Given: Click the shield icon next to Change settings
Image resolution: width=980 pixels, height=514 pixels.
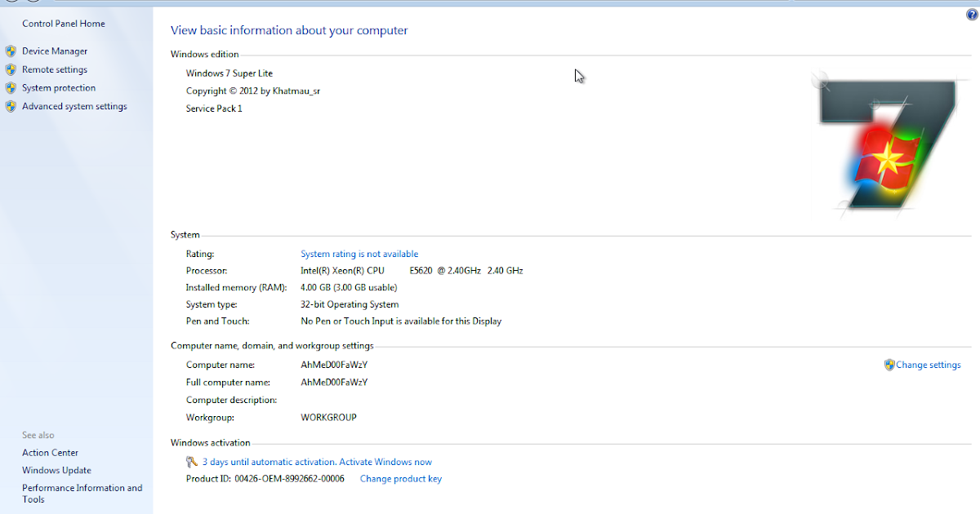Looking at the screenshot, I should pos(889,365).
